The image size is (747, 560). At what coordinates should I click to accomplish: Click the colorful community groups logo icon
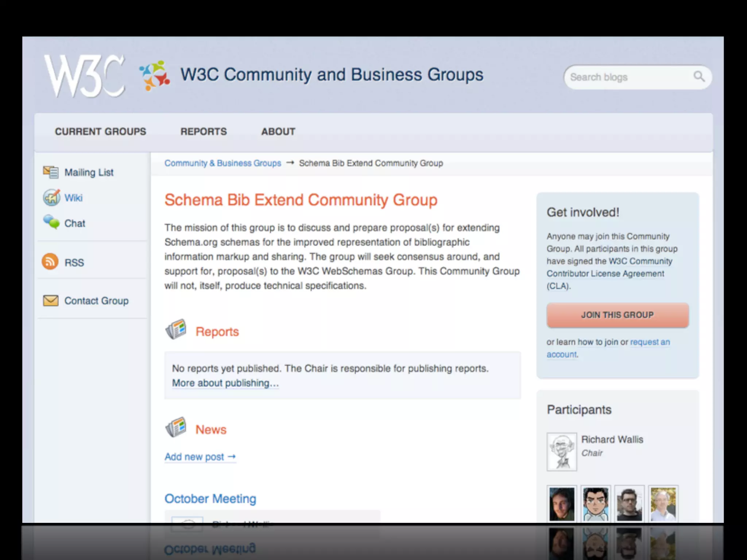click(155, 76)
